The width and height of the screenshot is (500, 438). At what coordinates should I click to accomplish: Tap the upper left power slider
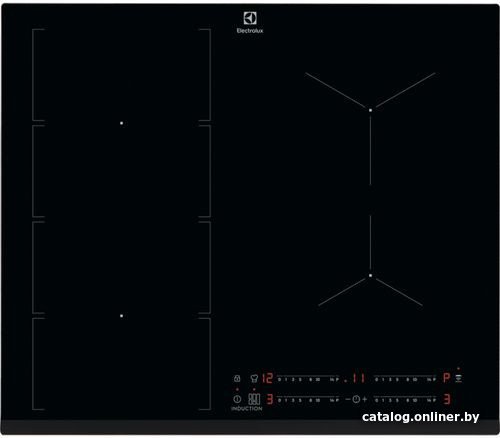click(308, 378)
